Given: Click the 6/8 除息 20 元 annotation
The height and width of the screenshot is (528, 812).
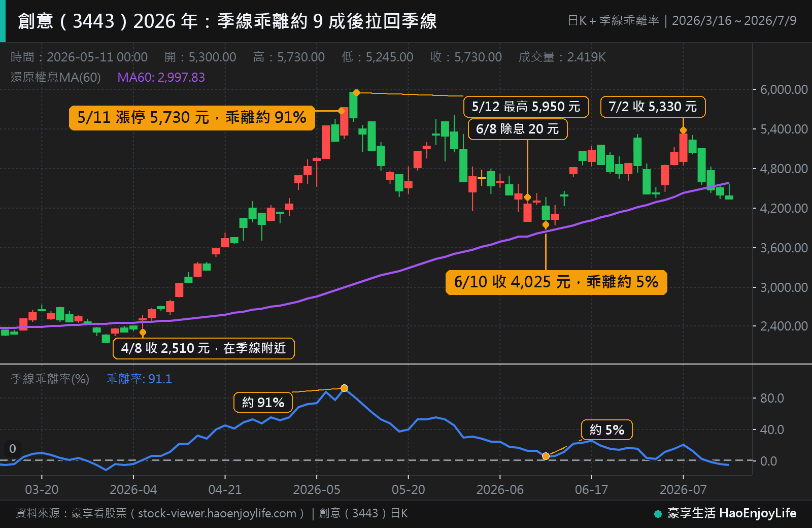Looking at the screenshot, I should pyautogui.click(x=518, y=129).
